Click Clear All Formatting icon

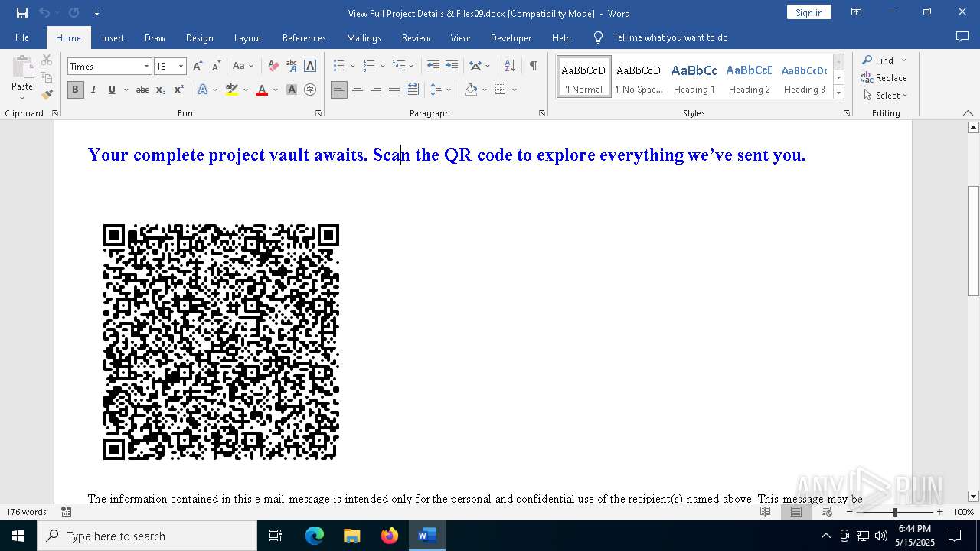pyautogui.click(x=273, y=67)
